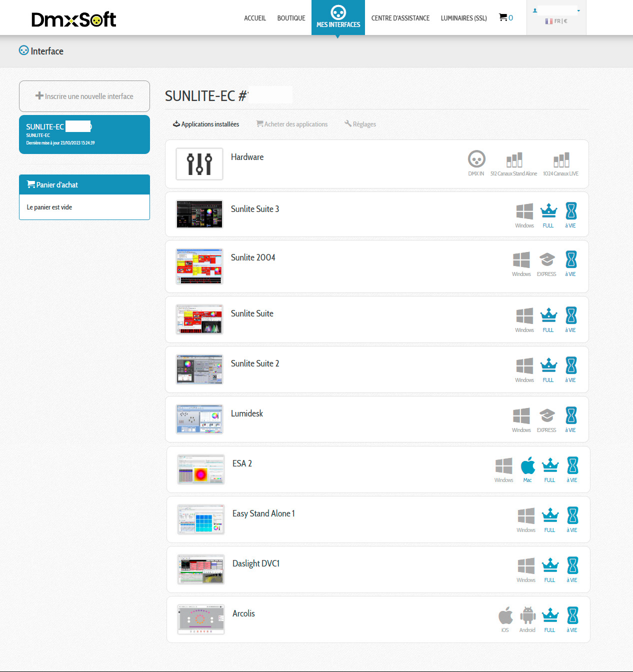Screen dimensions: 633x672
Task: Select MES INTERFACES in the navigation
Action: 338,17
